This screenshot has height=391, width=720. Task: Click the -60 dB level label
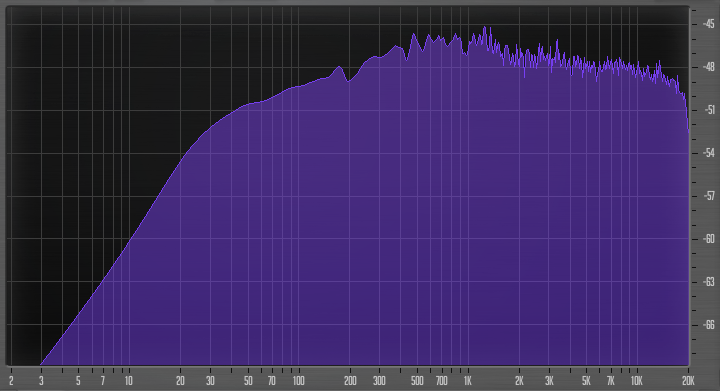point(709,239)
